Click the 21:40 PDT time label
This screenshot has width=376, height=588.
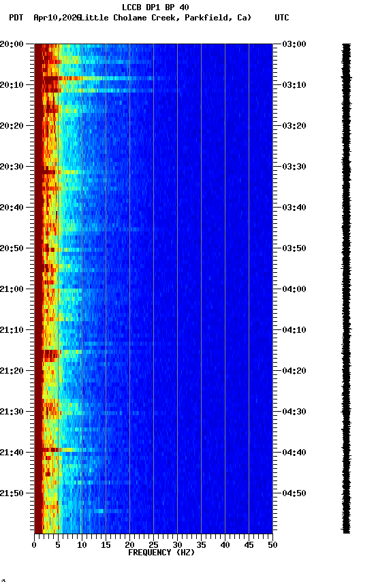[12, 453]
